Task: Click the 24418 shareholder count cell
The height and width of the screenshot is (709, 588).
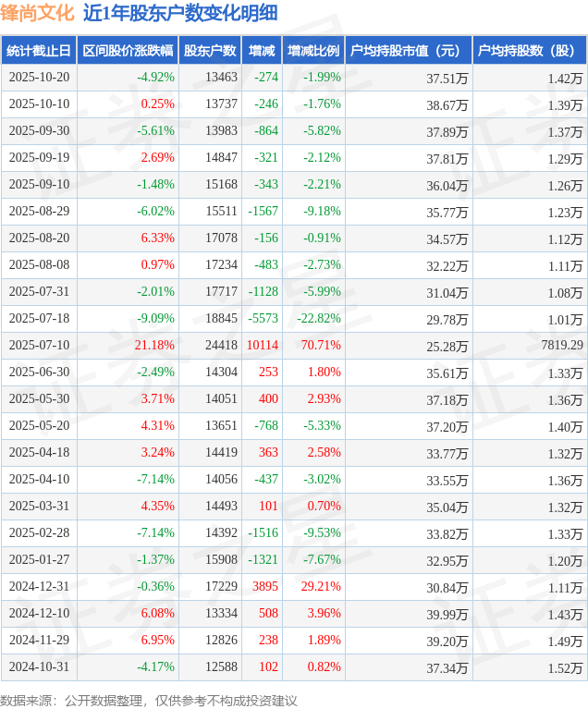Action: tap(221, 346)
